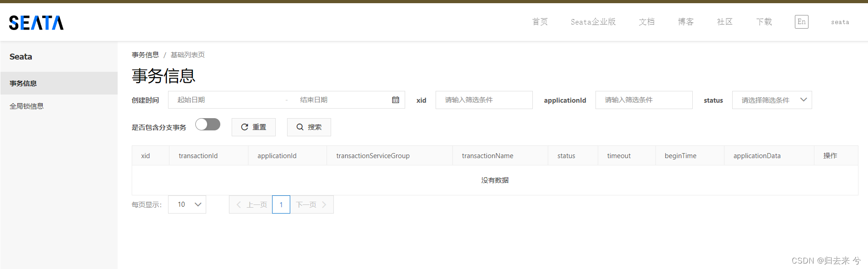The height and width of the screenshot is (269, 868).
Task: Click the seata user name
Action: pyautogui.click(x=840, y=22)
